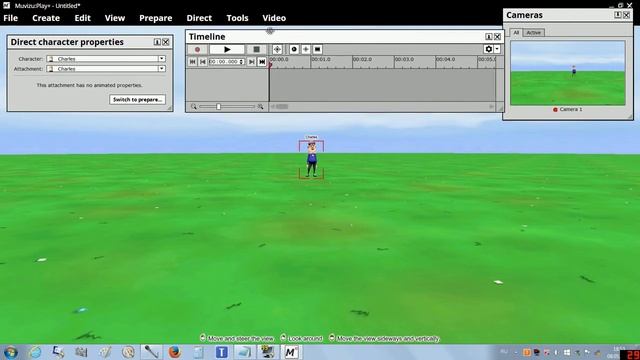
Task: Select the Charles character in the scene
Action: point(311,159)
